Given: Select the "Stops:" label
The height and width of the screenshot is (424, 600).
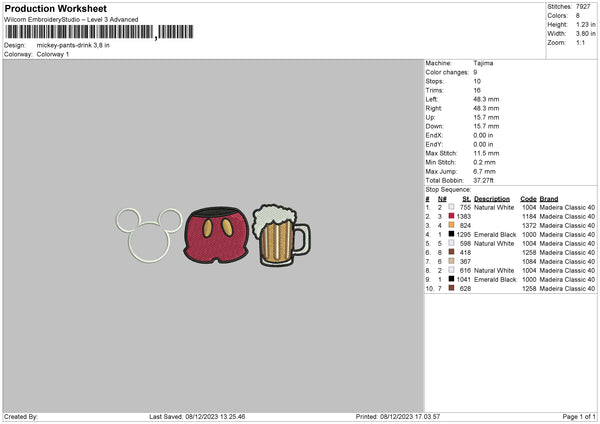Looking at the screenshot, I should pos(434,81).
